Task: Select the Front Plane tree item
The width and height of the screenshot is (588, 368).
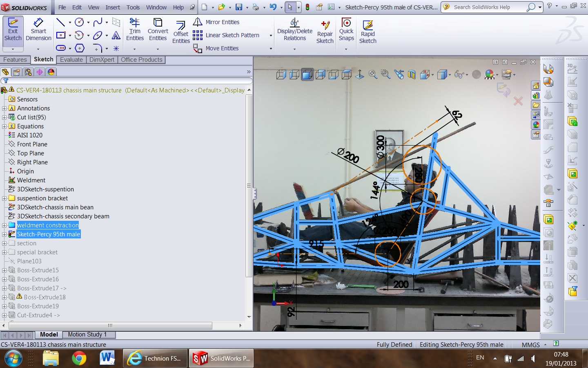Action: click(x=32, y=144)
